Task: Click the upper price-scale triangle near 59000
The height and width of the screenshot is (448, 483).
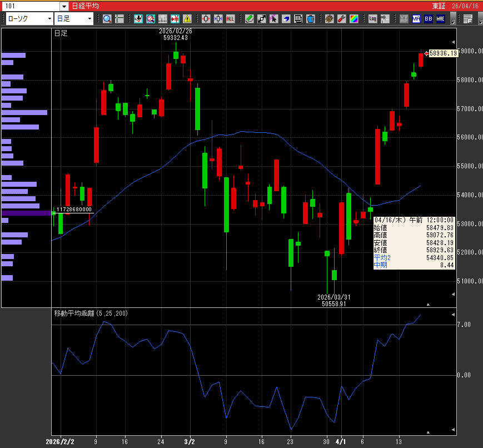Action: pos(453,42)
